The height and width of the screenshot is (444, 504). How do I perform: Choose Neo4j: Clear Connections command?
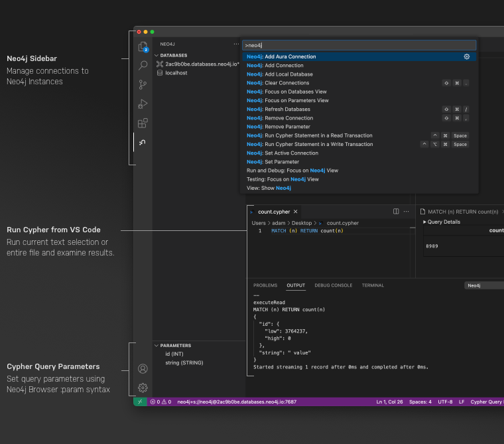[359, 83]
